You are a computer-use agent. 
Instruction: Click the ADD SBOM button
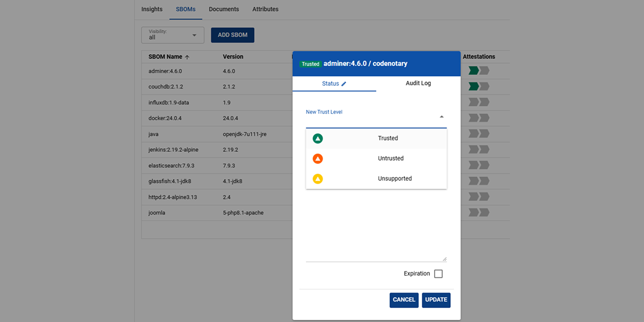(232, 35)
